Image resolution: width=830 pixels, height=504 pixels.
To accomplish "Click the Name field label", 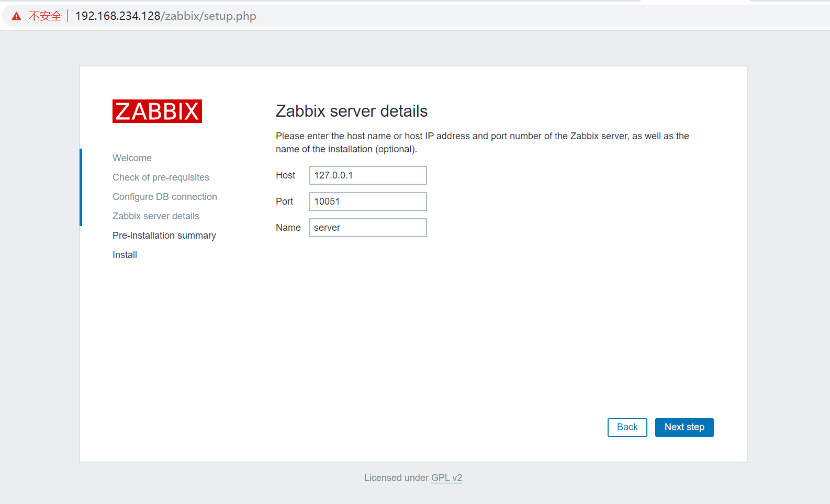I will pos(288,228).
